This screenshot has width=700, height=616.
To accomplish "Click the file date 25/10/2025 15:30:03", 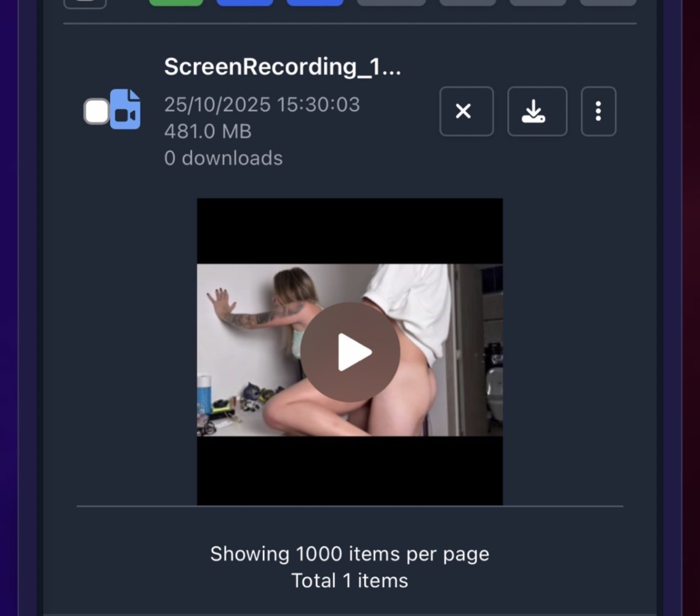I will [262, 105].
